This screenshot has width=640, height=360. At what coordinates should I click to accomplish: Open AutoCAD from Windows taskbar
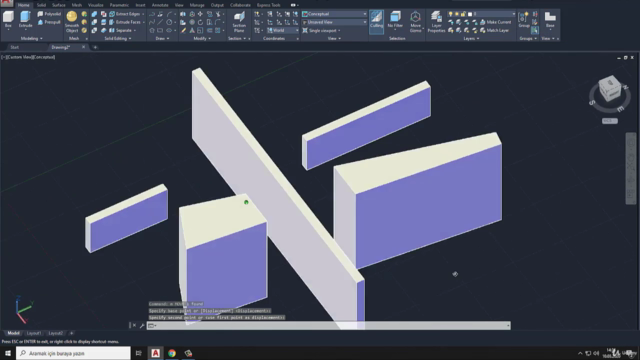156,353
